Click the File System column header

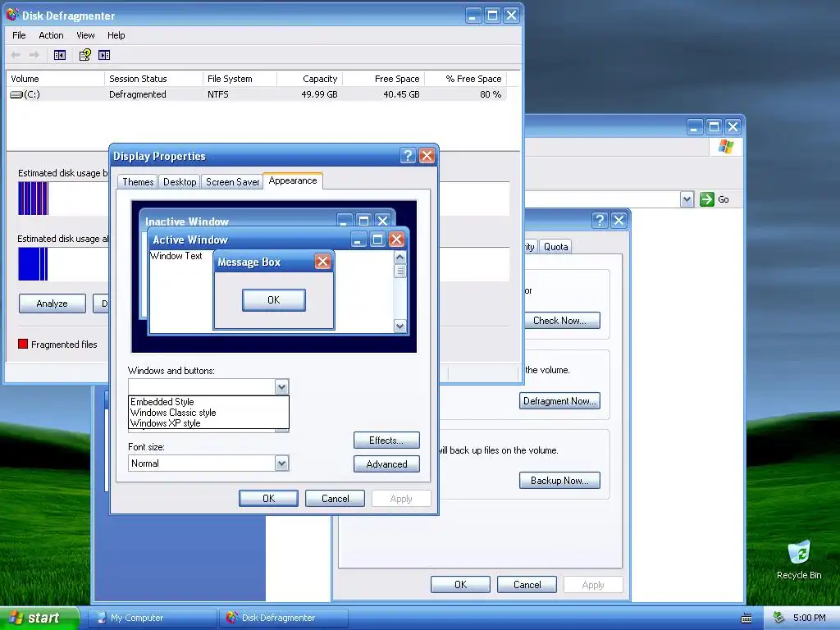240,79
